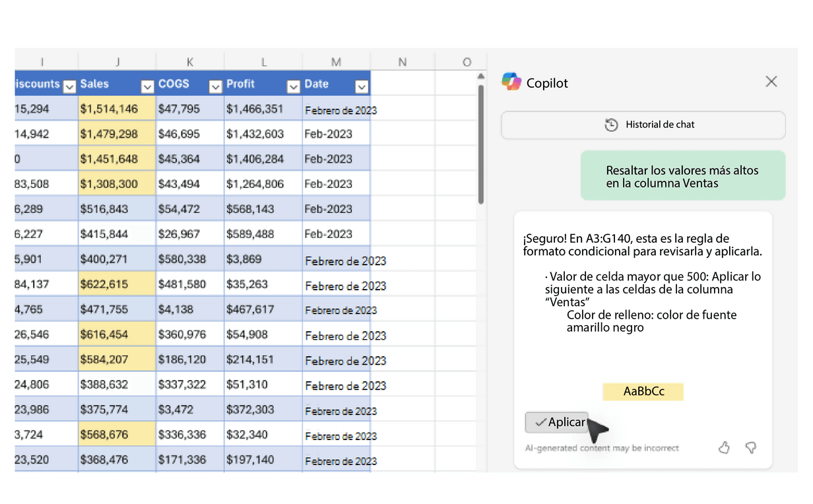Open Historial de chat
Screen dimensions: 813x504
tap(643, 125)
